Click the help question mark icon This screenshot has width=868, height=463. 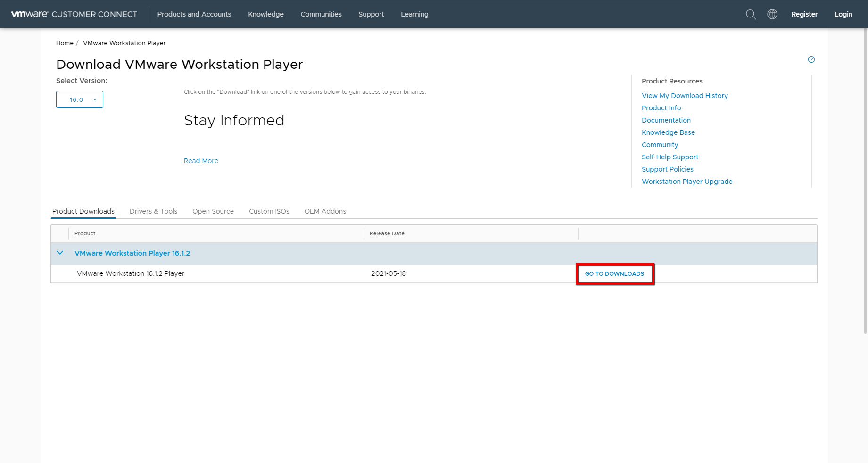tap(811, 59)
